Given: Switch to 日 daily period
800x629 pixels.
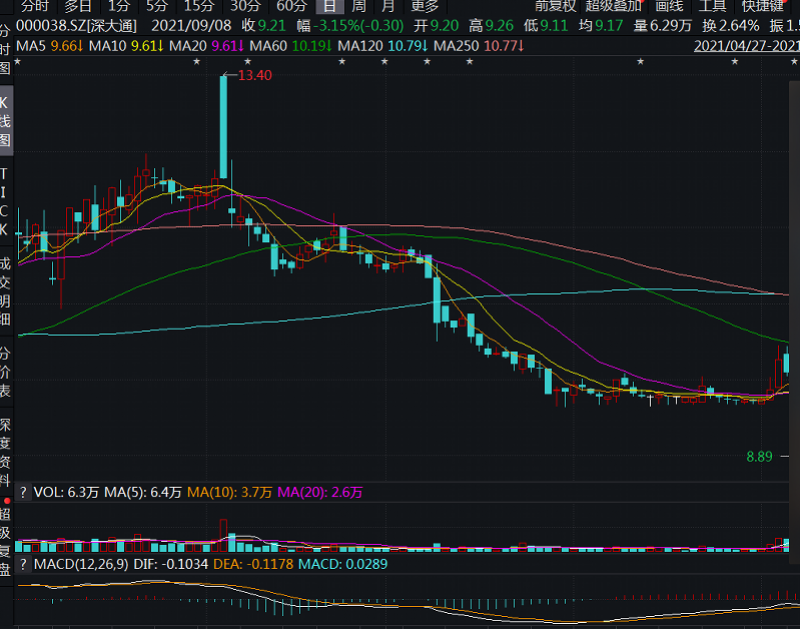Looking at the screenshot, I should [326, 6].
